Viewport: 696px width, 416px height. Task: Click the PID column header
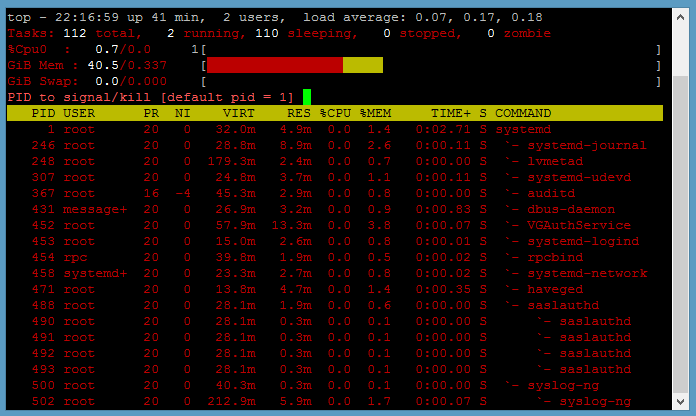(43, 113)
